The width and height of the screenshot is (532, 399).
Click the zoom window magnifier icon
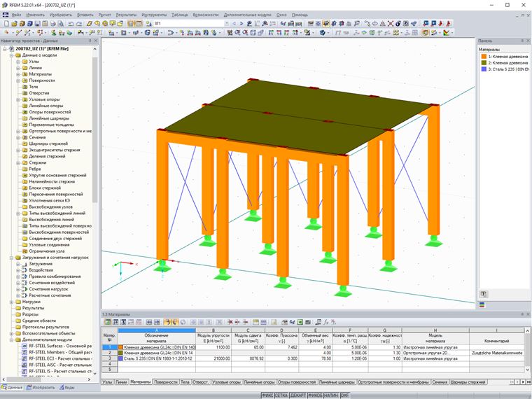[x=237, y=33]
